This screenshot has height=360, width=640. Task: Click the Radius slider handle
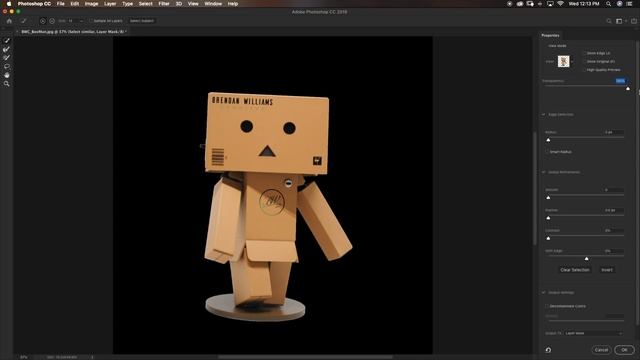pyautogui.click(x=548, y=140)
